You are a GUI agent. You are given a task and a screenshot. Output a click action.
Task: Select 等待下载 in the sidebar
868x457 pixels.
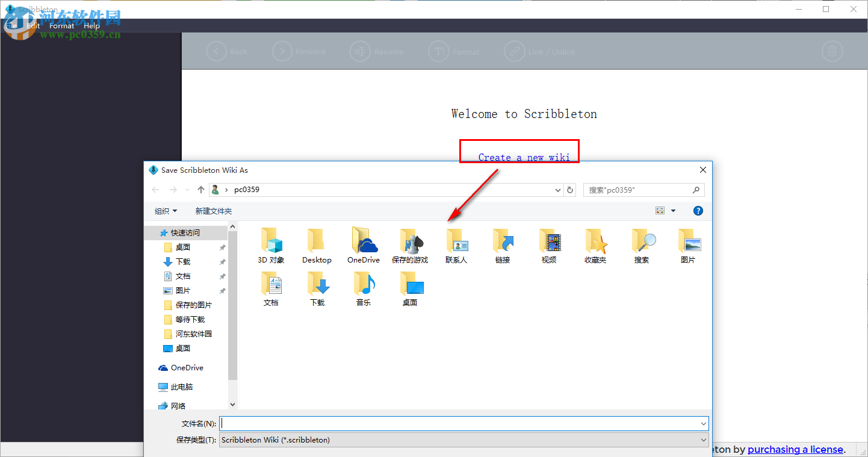click(190, 320)
